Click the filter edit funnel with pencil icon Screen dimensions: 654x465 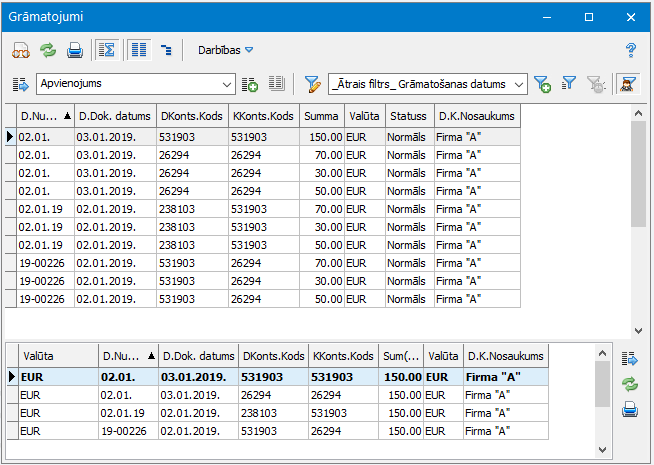(x=312, y=84)
